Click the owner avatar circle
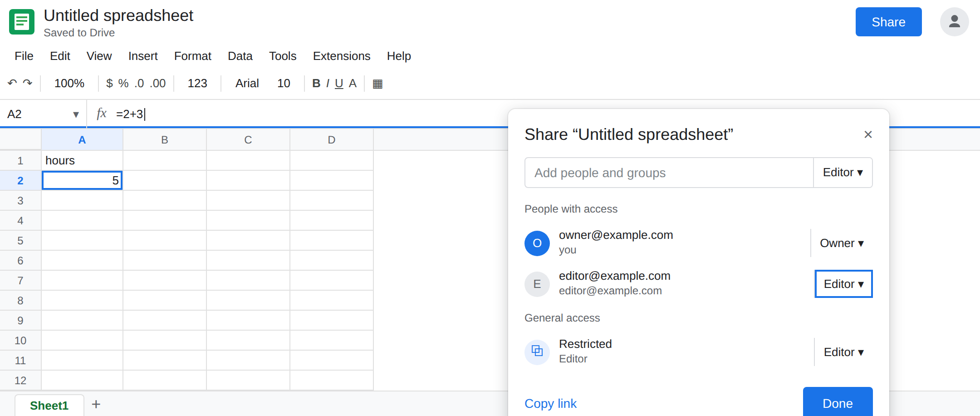 [x=537, y=243]
